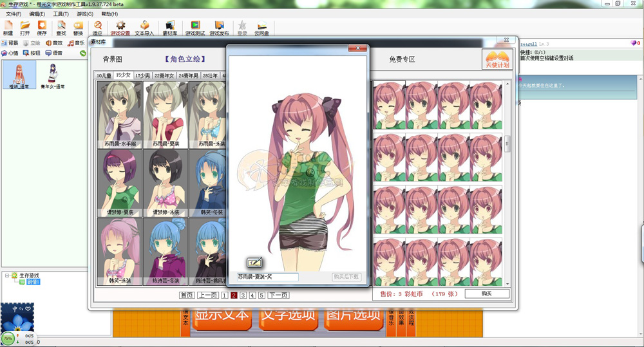Click the green refresh icon in resource panel
The height and width of the screenshot is (347, 644).
[83, 53]
